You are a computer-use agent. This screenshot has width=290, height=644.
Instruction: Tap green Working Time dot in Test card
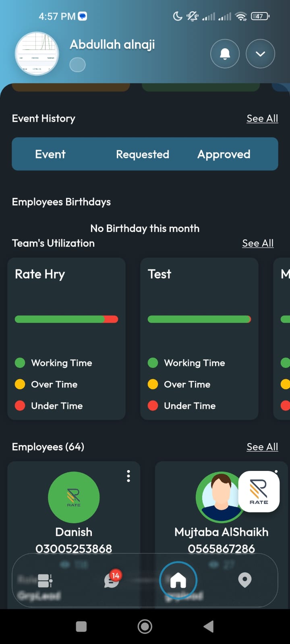[153, 363]
